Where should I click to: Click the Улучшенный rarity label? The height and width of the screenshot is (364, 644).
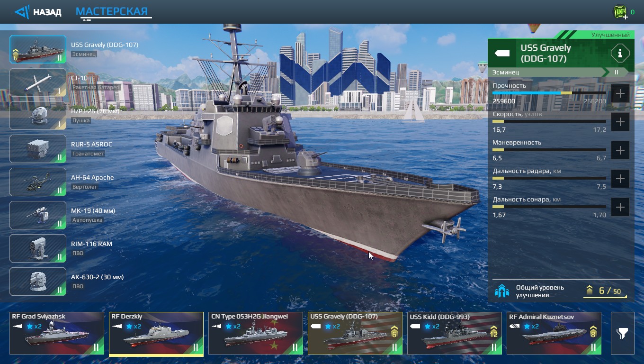point(610,35)
